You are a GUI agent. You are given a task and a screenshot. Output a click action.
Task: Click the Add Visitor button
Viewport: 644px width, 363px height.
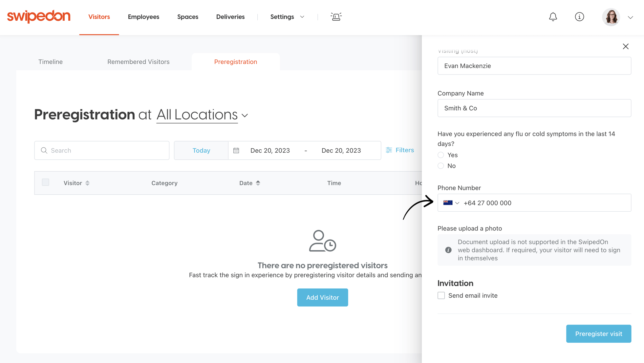pyautogui.click(x=322, y=297)
